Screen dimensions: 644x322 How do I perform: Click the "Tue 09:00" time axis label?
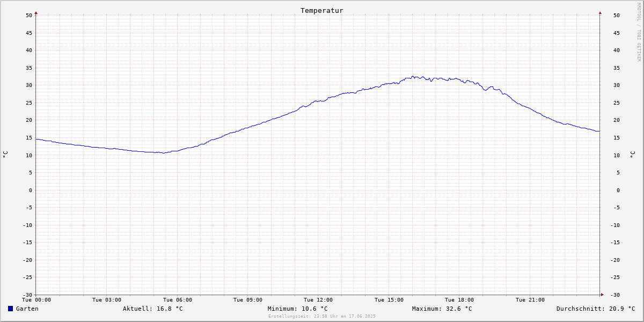[248, 300]
